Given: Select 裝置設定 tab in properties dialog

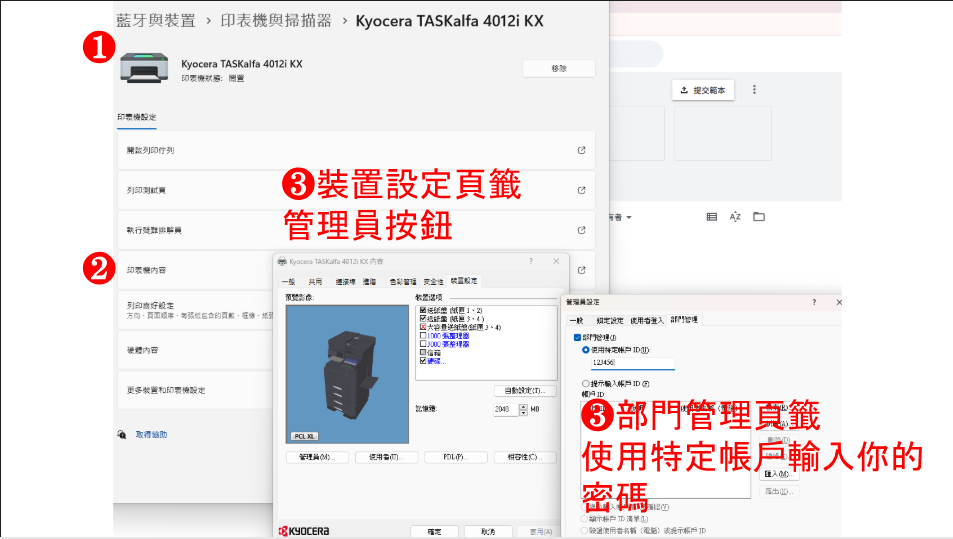Looking at the screenshot, I should tap(464, 281).
